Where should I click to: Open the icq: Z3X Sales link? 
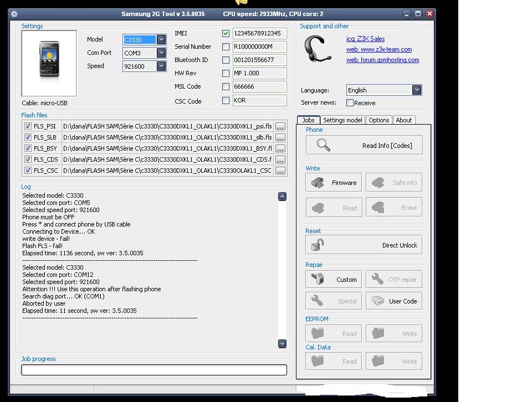[x=365, y=39]
